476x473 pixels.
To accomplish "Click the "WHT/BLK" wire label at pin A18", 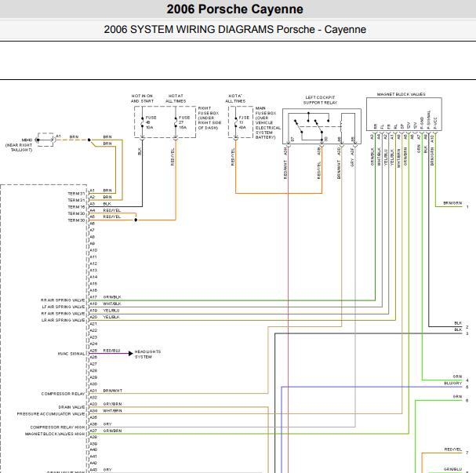I will coord(111,304).
